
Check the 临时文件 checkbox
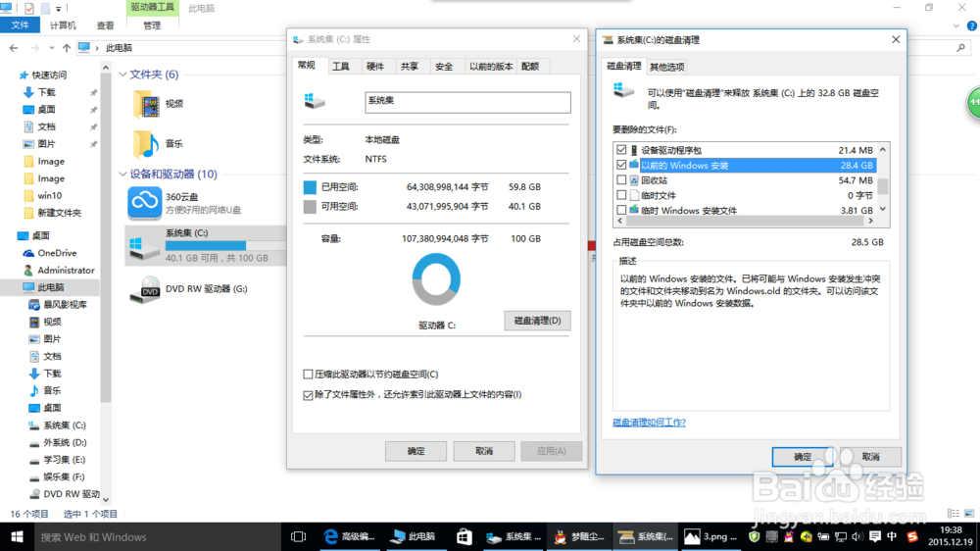click(621, 195)
